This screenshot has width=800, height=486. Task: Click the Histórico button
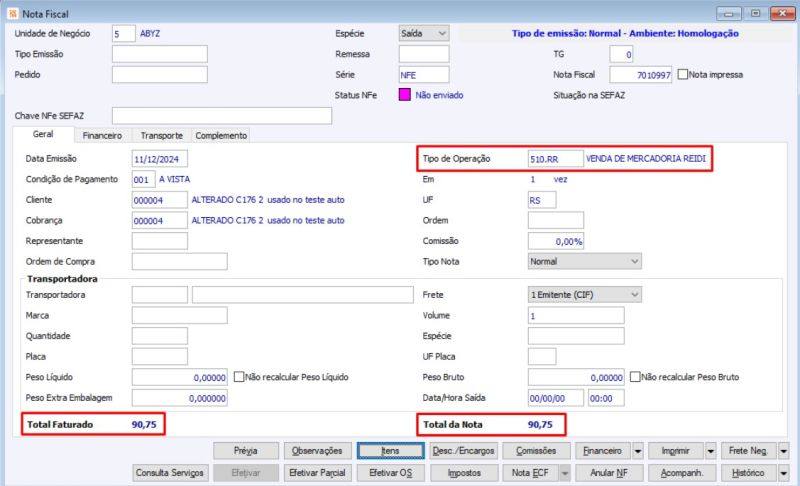point(748,473)
